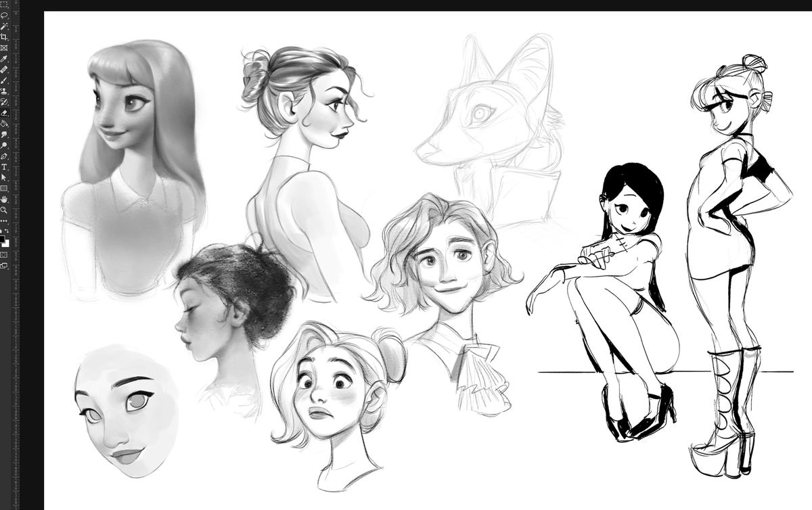Select the Lasso tool
Image resolution: width=812 pixels, height=510 pixels.
click(4, 16)
